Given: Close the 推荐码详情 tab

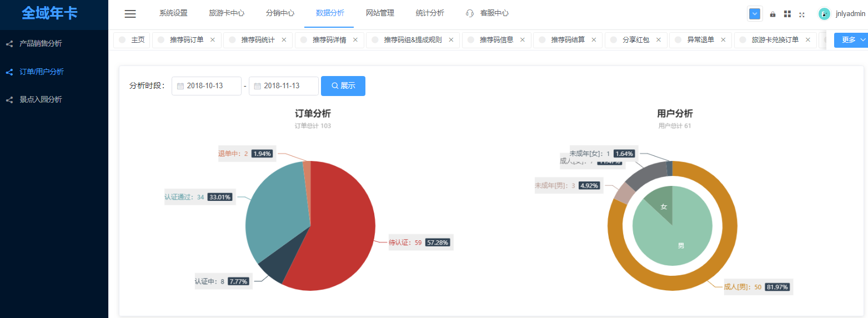Looking at the screenshot, I should tap(355, 40).
